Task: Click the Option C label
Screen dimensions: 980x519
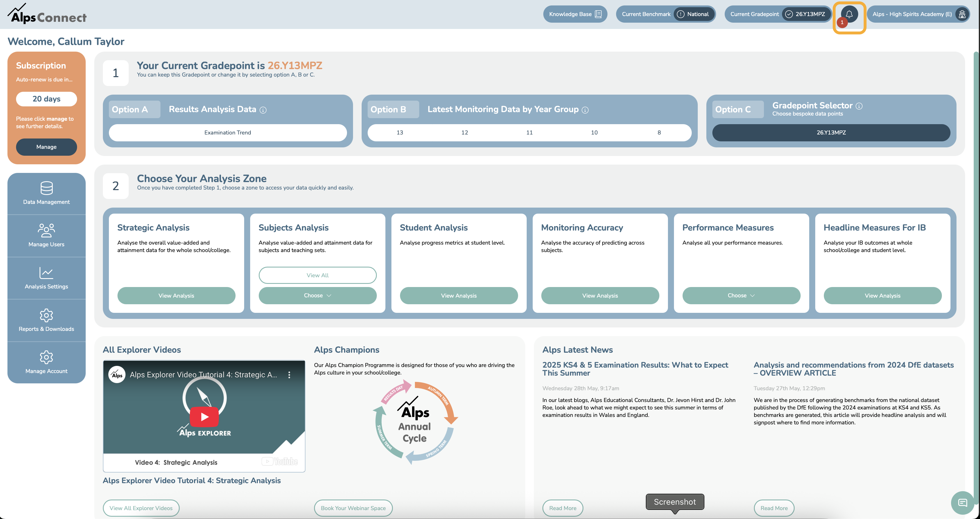Action: [738, 110]
